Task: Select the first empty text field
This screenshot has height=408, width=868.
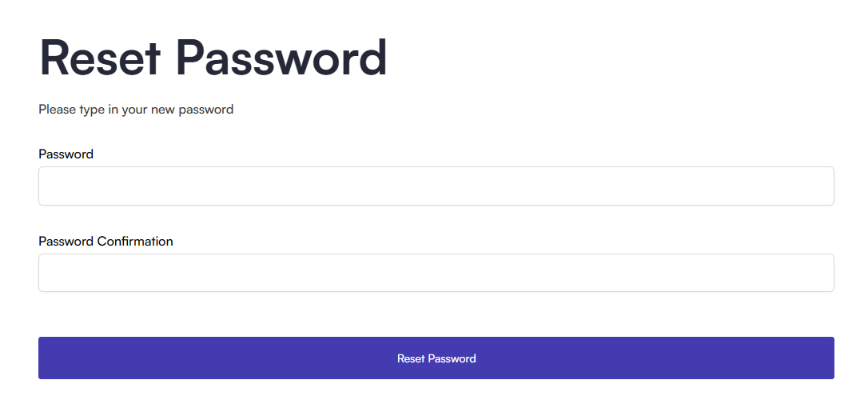Action: [436, 186]
